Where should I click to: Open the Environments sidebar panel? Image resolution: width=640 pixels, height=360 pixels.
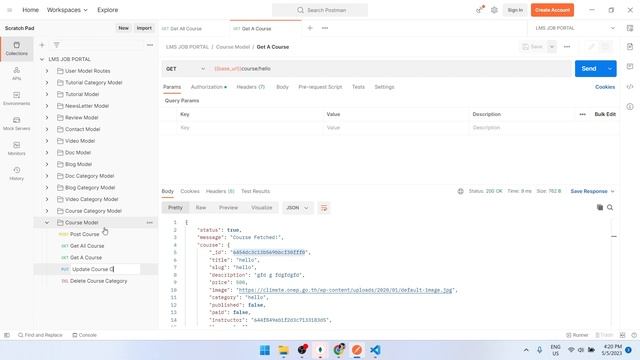pyautogui.click(x=16, y=98)
